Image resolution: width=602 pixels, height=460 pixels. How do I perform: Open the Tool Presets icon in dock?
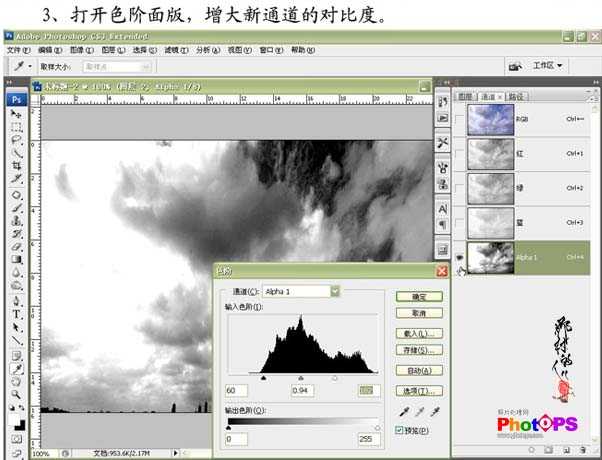tap(443, 142)
